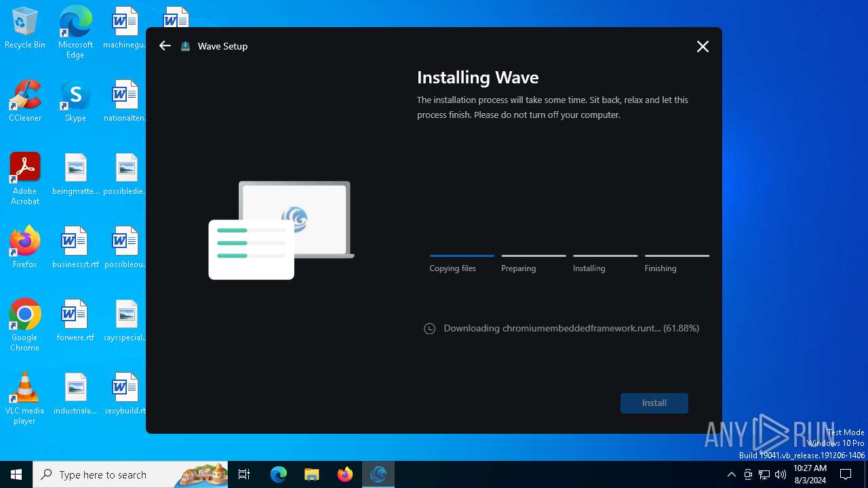Click the Wave installer taskbar icon
This screenshot has width=868, height=488.
pos(378,474)
